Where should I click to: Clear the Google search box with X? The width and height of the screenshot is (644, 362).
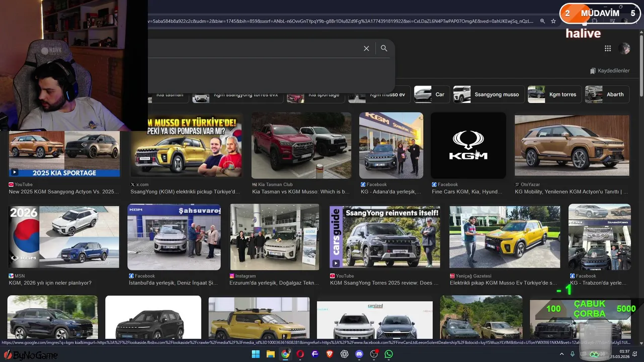(366, 48)
